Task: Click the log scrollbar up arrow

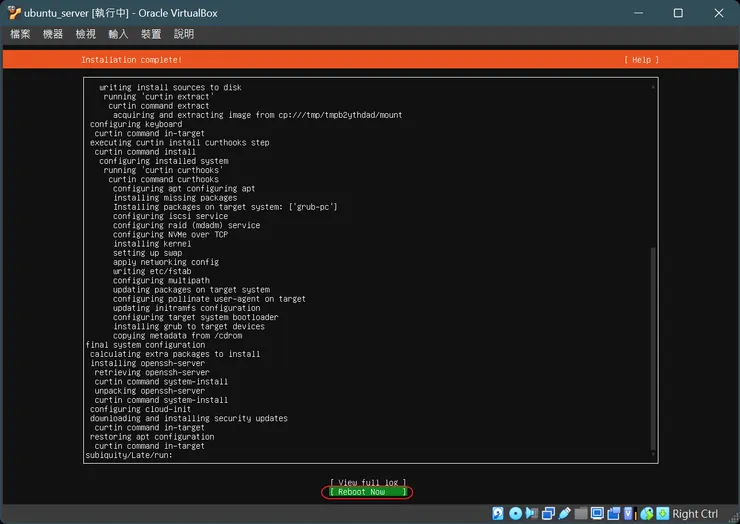Action: 653,86
